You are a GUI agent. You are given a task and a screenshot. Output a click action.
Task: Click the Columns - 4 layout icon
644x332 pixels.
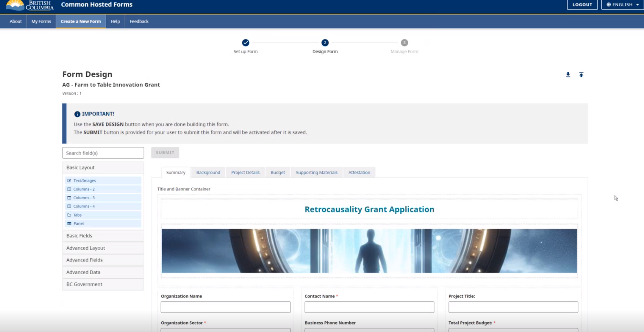69,206
